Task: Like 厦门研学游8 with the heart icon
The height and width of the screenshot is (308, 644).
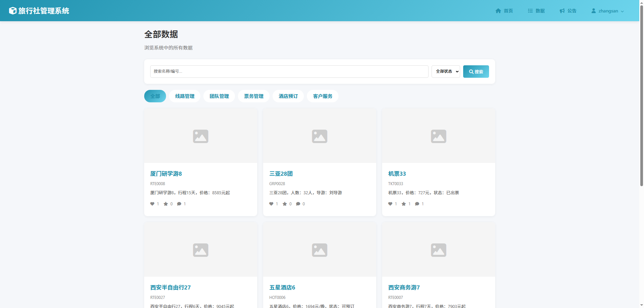Action: tap(152, 204)
